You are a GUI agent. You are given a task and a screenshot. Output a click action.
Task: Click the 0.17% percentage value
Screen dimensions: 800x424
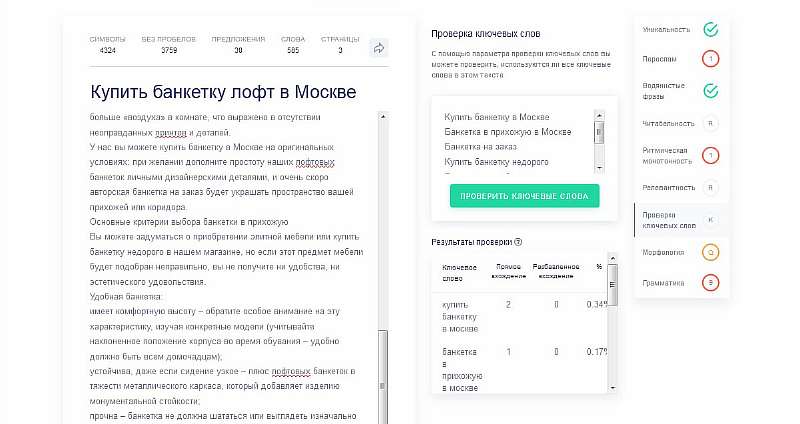coord(596,352)
